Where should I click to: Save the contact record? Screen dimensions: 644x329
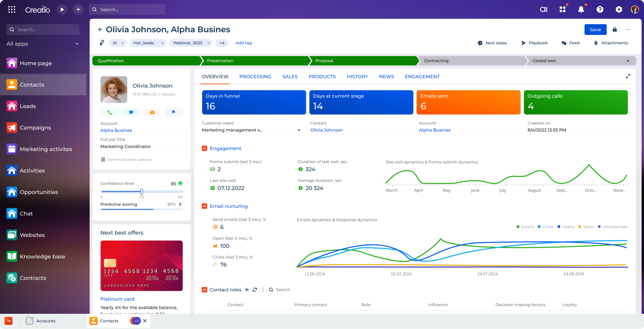(x=595, y=29)
